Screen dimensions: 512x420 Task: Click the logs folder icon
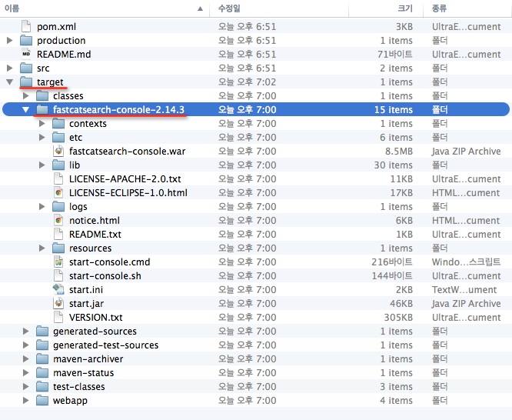click(x=58, y=207)
